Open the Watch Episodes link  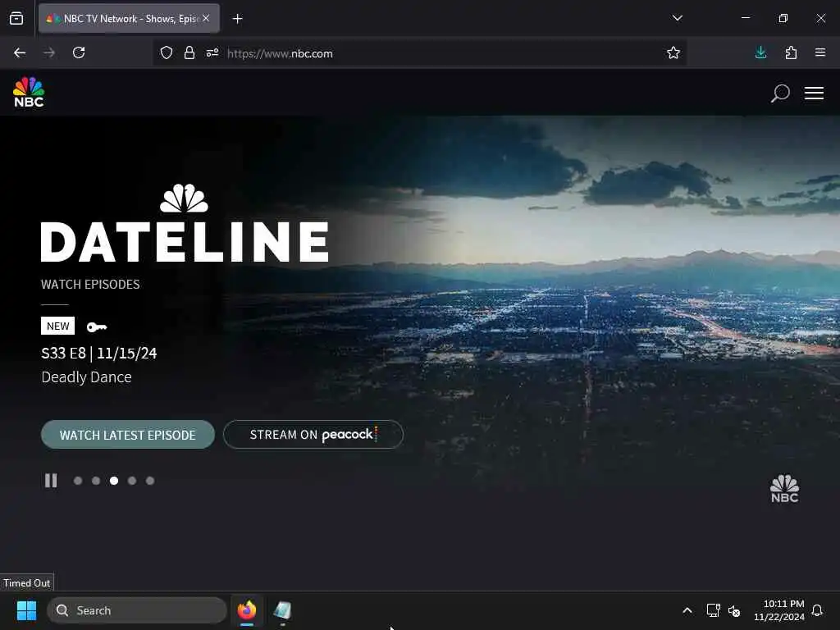coord(90,284)
